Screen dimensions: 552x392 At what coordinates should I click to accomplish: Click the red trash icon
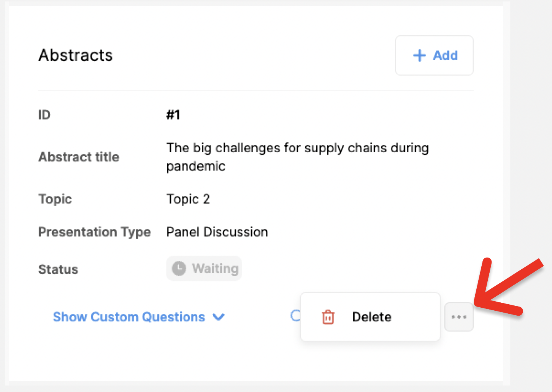[x=328, y=317]
